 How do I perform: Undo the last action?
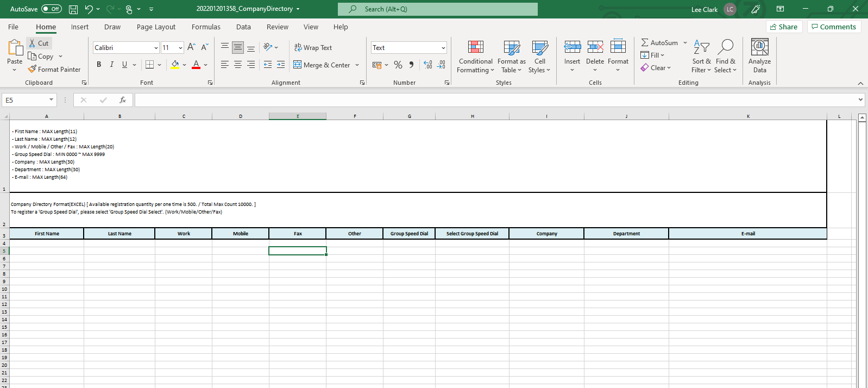click(x=89, y=9)
